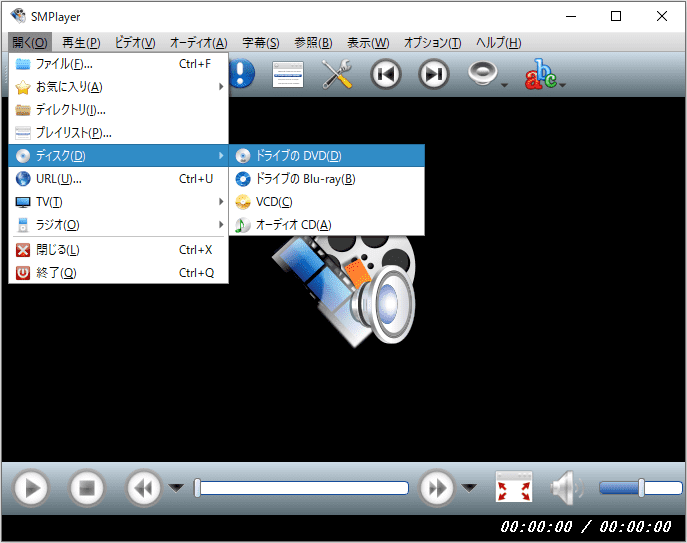The image size is (687, 543).
Task: Close the 開く(O) menu from the menu bar
Action: pos(30,43)
